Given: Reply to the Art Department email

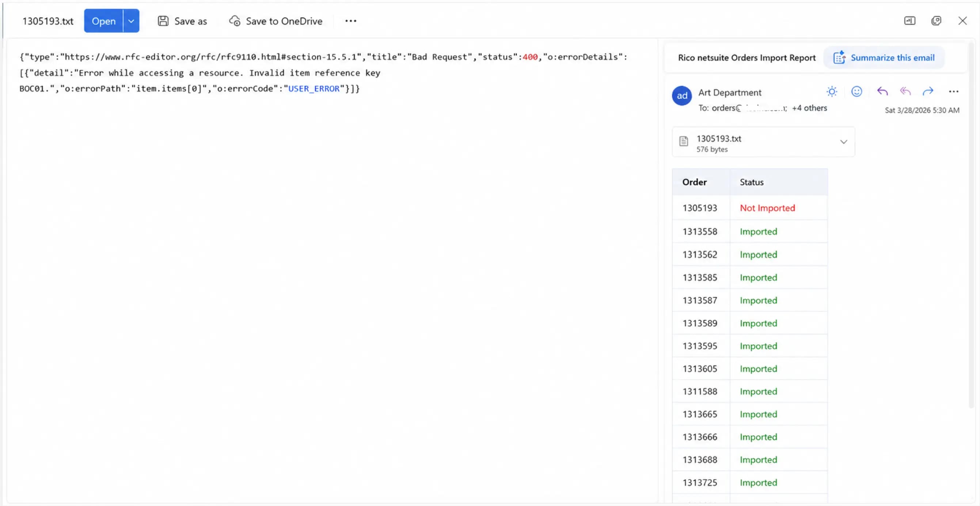Looking at the screenshot, I should tap(882, 91).
